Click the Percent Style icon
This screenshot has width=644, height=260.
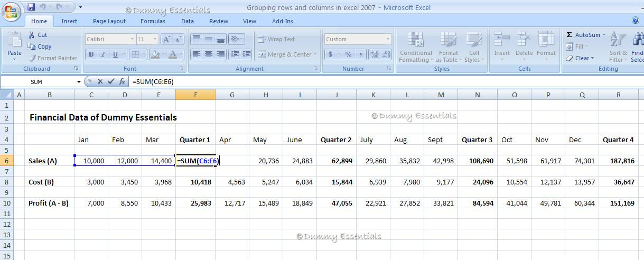(348, 54)
